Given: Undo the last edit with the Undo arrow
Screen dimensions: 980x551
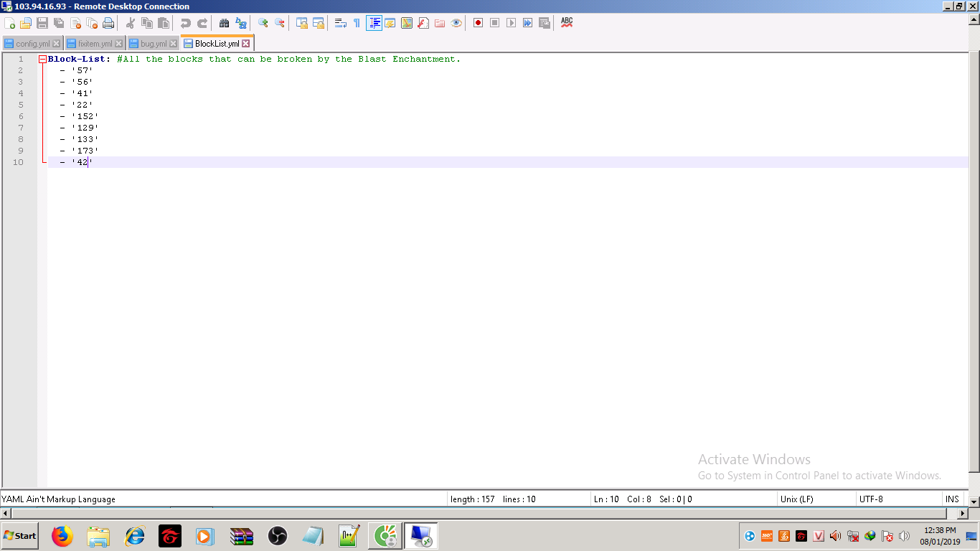Looking at the screenshot, I should 186,23.
